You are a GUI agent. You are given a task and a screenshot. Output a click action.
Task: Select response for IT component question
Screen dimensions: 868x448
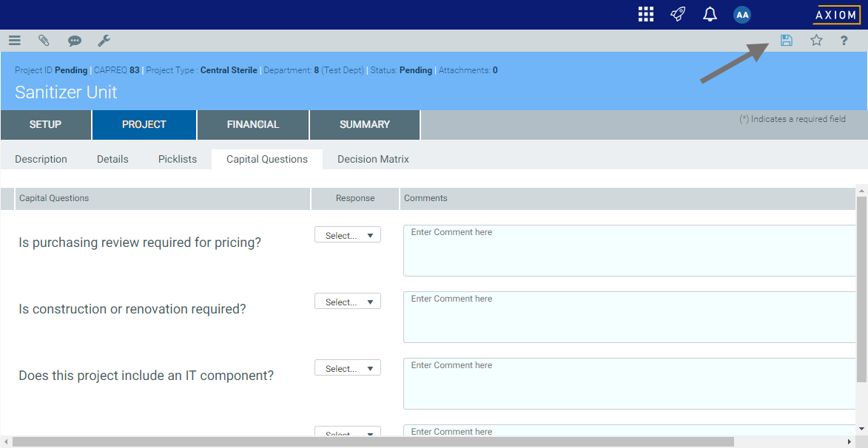coord(348,368)
